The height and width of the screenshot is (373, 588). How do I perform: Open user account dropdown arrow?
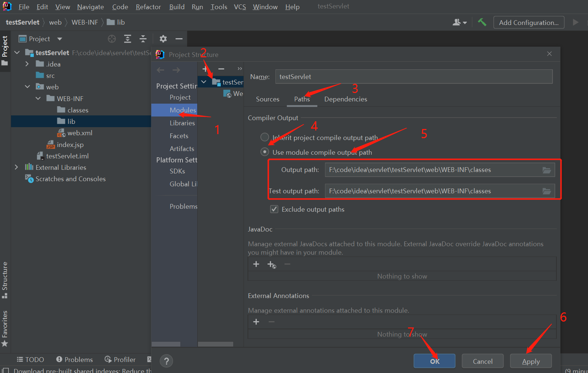pos(465,23)
